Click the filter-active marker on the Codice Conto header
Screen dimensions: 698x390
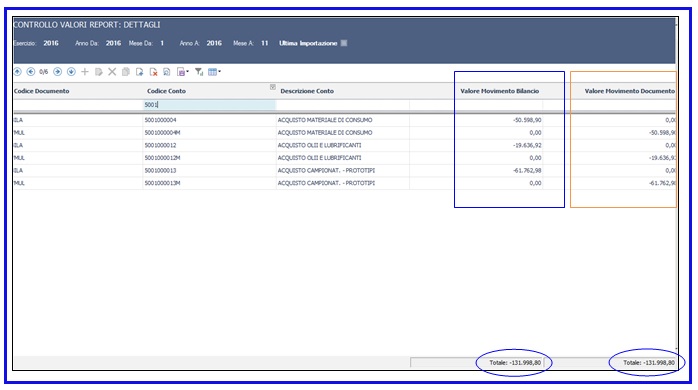click(272, 87)
